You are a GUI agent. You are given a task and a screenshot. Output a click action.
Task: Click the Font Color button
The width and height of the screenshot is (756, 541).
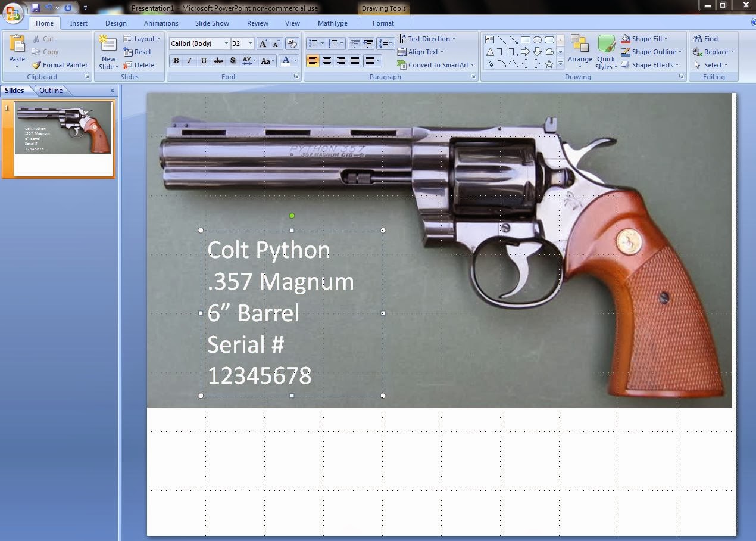(x=286, y=61)
